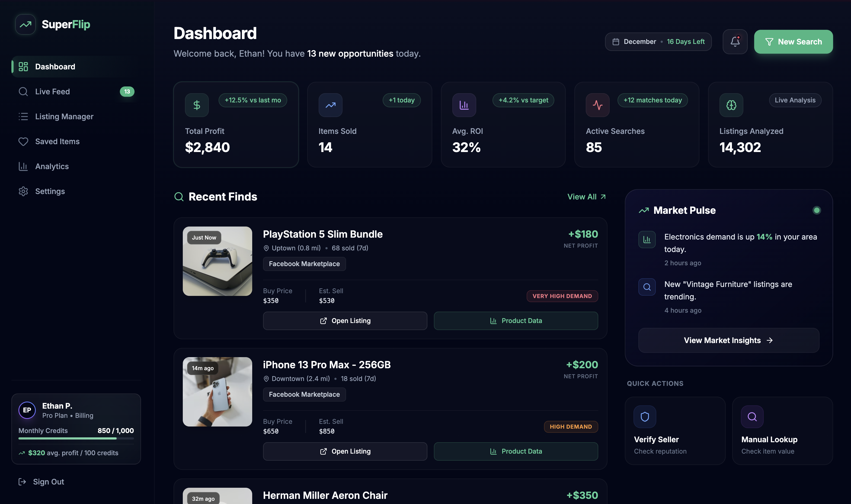The image size is (851, 504).
Task: Click the SuperFlip logo icon
Action: tap(25, 24)
